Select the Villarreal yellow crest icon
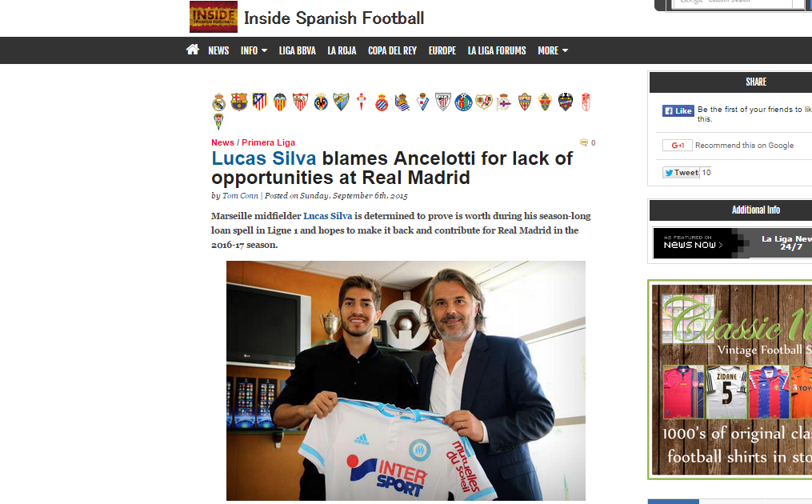812x504 pixels. point(321,102)
